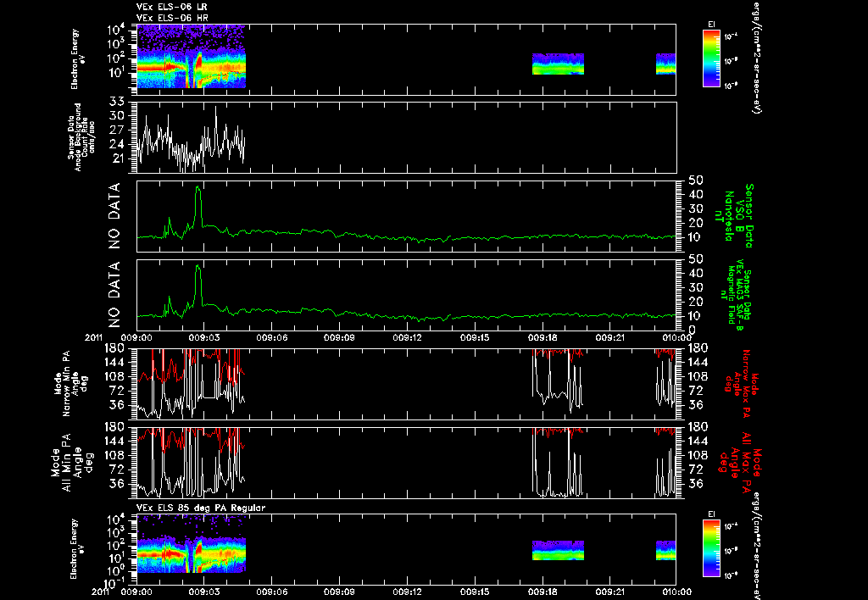Select the VEx ELS-06 HR title text

[x=172, y=19]
